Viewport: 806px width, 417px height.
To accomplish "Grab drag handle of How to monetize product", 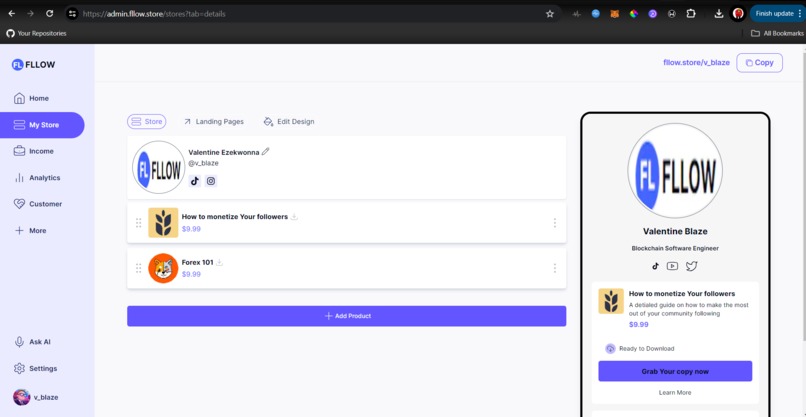I will pos(138,223).
